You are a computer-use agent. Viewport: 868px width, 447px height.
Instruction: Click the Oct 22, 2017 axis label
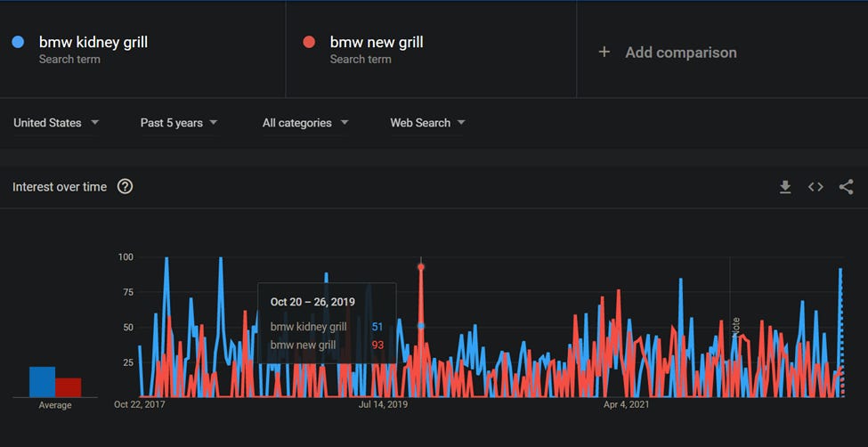[x=140, y=404]
